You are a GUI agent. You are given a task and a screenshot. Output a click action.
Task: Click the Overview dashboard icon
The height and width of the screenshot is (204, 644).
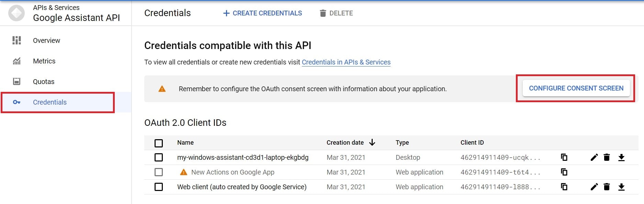click(16, 40)
